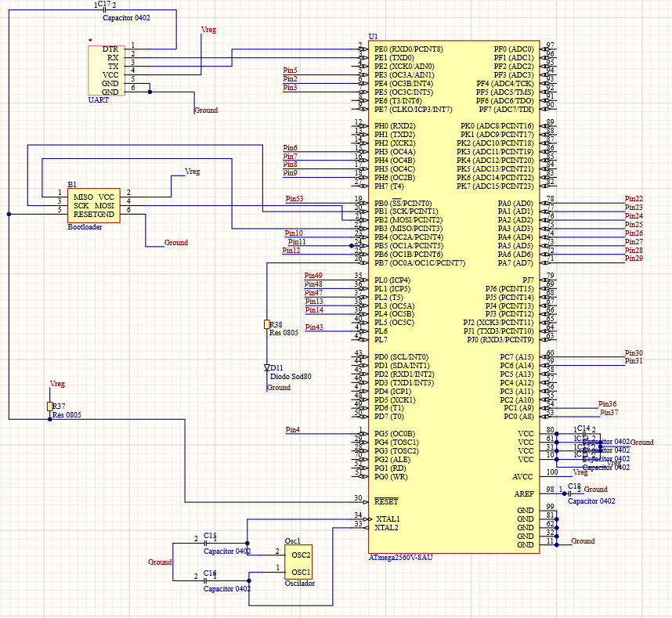Screen dimensions: 672x618
Task: Select the Ground label left of C15
Action: tap(160, 562)
